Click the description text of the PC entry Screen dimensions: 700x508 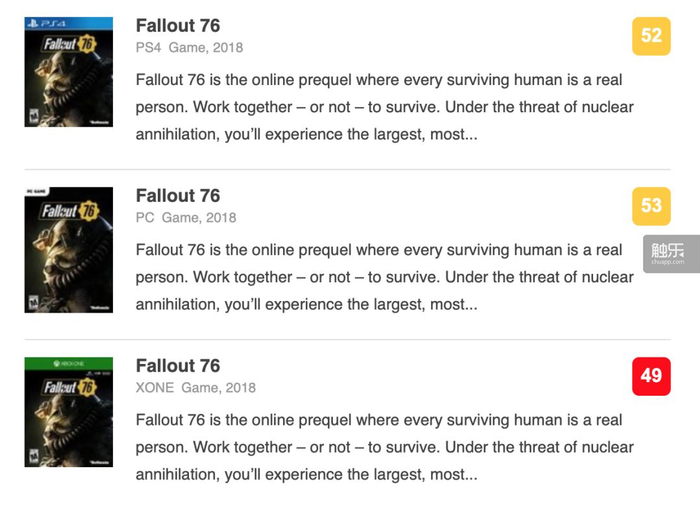(x=384, y=277)
